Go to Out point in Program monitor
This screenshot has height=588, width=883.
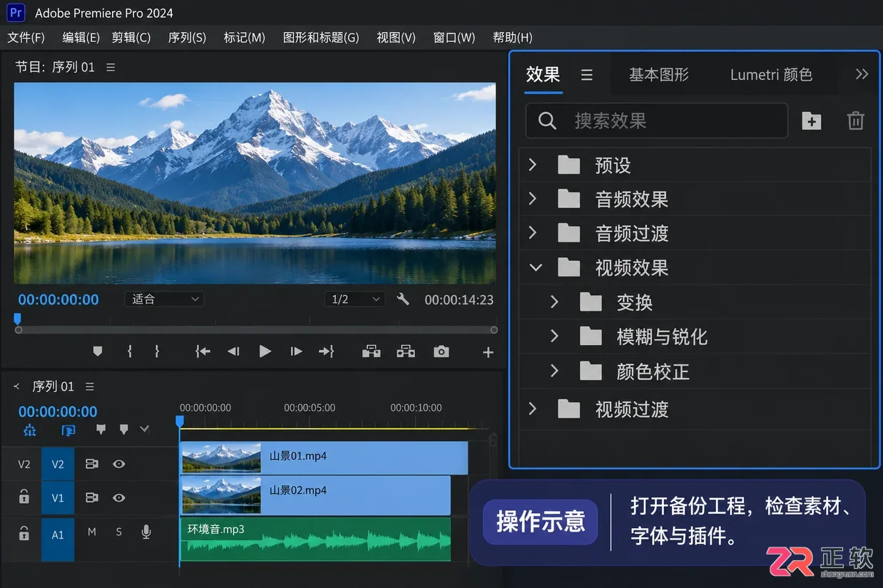coord(326,351)
